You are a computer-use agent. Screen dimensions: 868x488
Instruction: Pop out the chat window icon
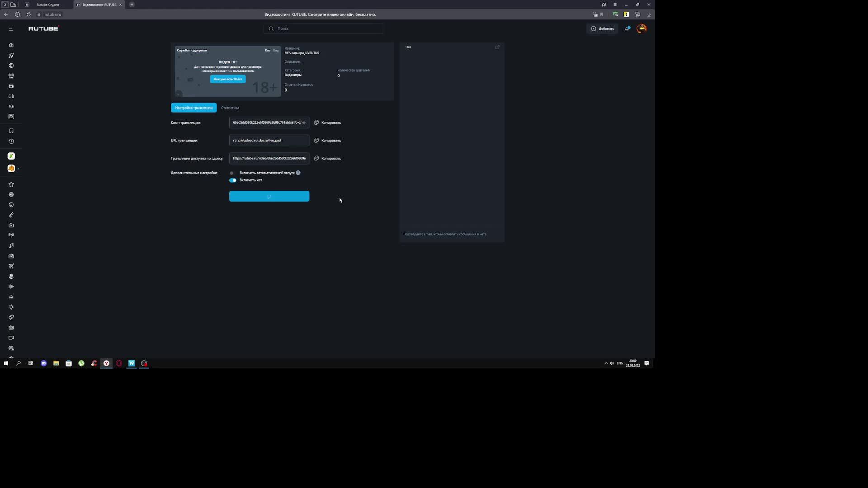coord(497,47)
